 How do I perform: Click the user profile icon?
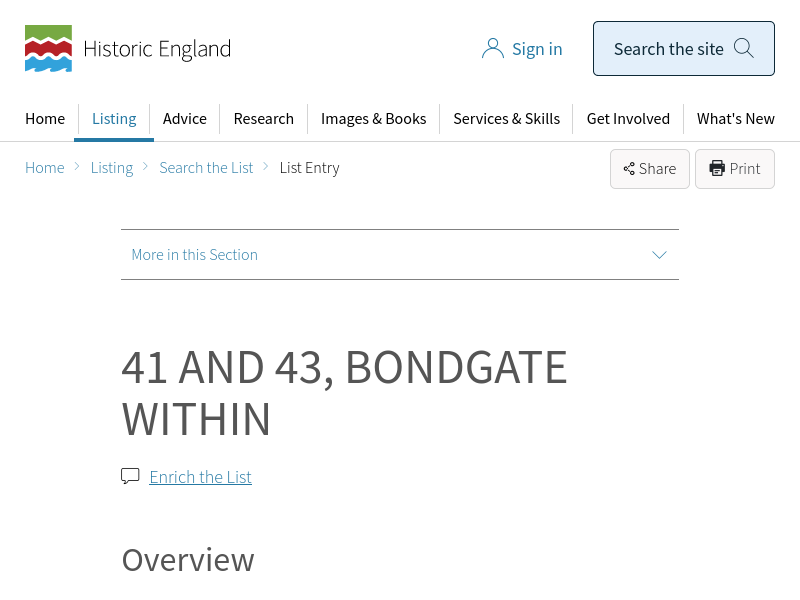pyautogui.click(x=492, y=49)
